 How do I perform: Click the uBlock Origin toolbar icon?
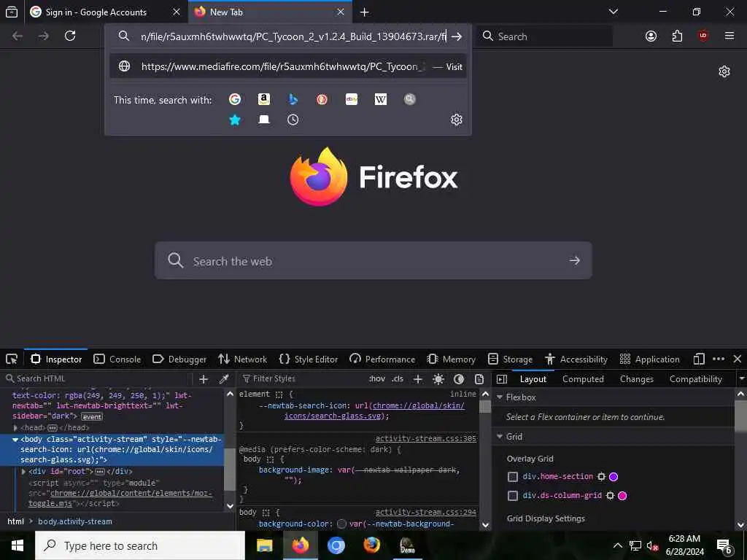pos(703,36)
